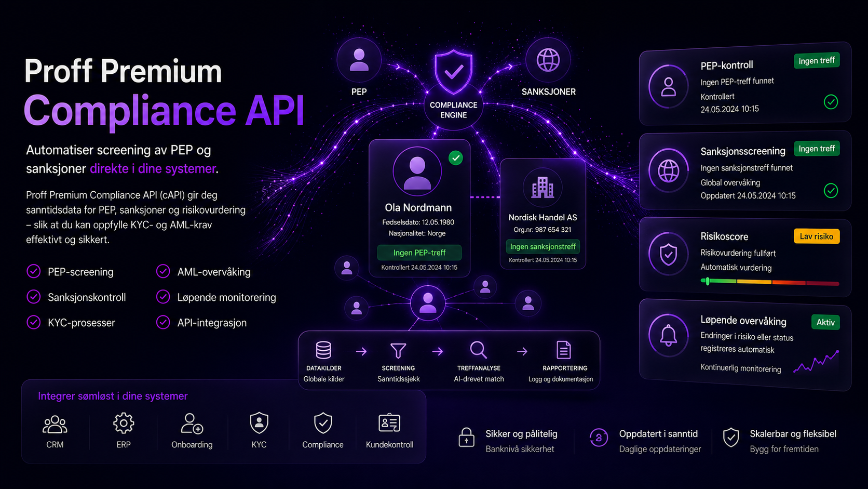Click the checkmark beside AML-overvåking

pyautogui.click(x=163, y=271)
